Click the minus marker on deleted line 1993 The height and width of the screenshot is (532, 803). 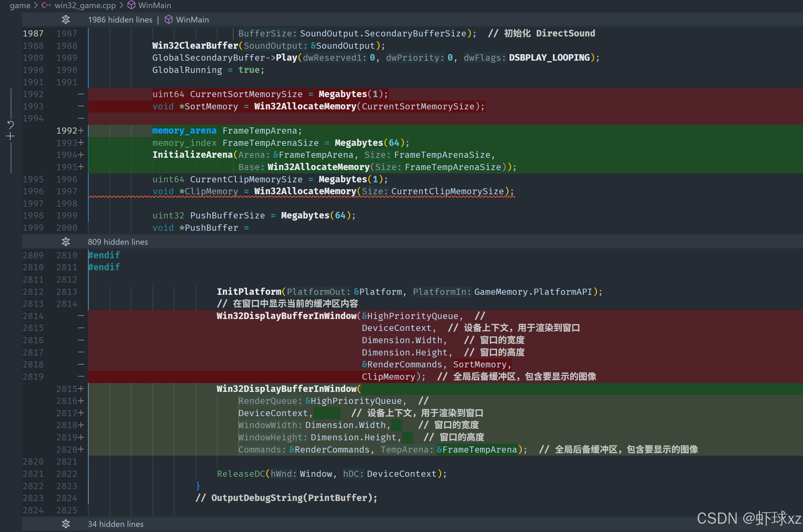[x=81, y=106]
